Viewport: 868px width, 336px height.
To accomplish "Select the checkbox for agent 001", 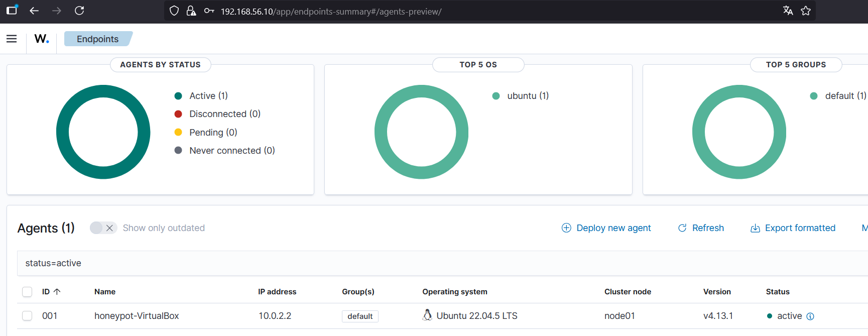I will tap(27, 316).
